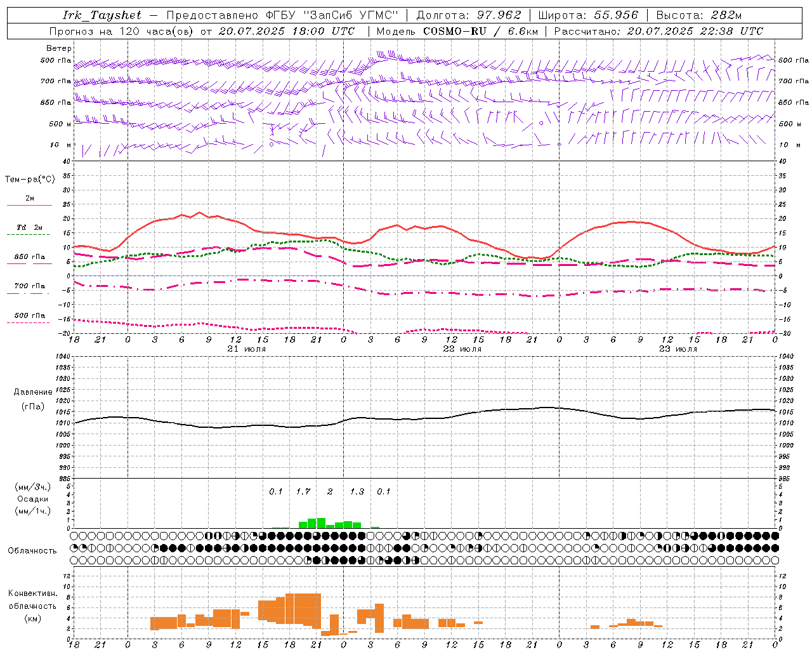The image size is (812, 650).
Task: Click the Облачность cloud cover label
Action: point(32,550)
